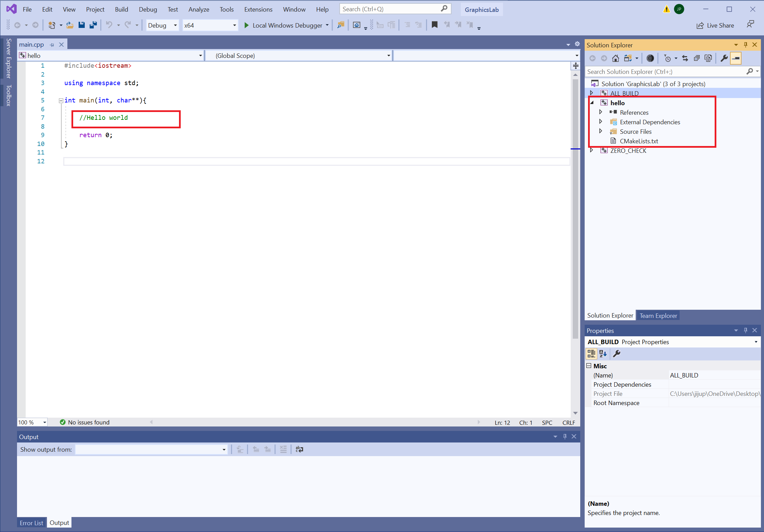
Task: Click Sync with Active Document icon
Action: (x=685, y=58)
